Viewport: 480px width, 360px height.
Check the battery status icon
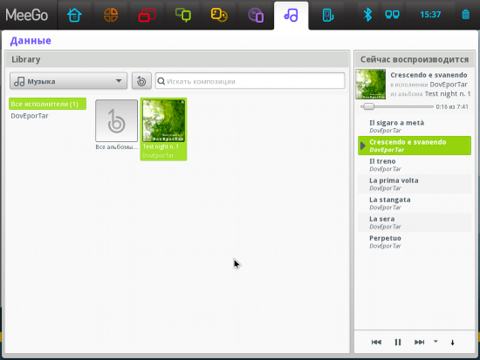(x=466, y=15)
